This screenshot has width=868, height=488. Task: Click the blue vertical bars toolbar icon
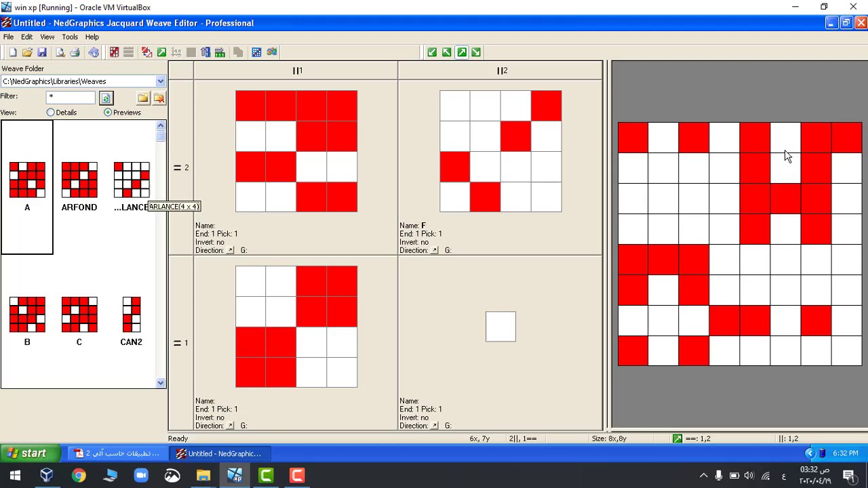[x=205, y=52]
